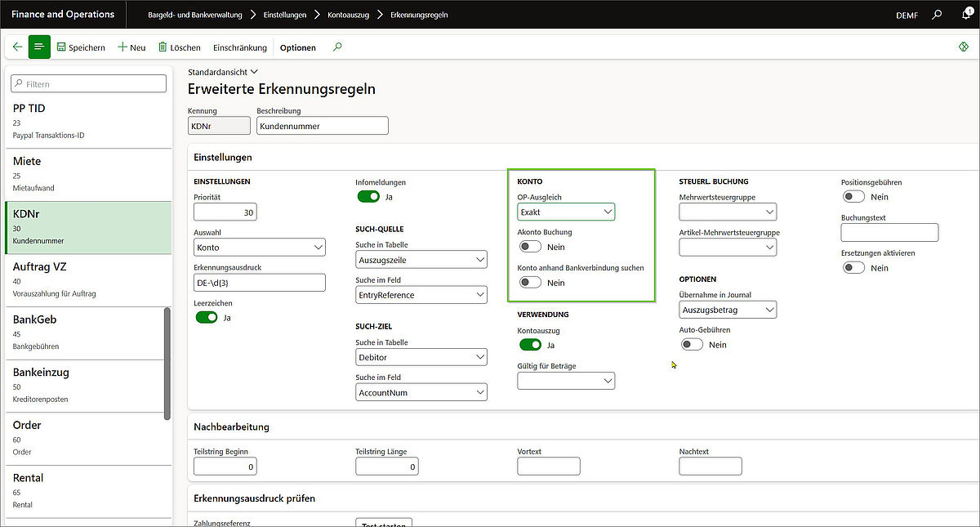Turn on Auto-Gebühren toggle
980x527 pixels.
(692, 345)
